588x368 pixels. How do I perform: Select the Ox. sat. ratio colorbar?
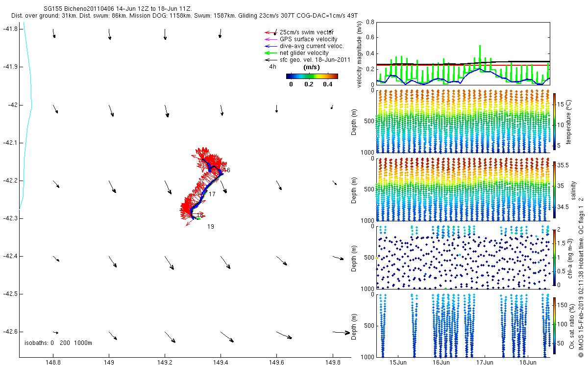(x=555, y=325)
